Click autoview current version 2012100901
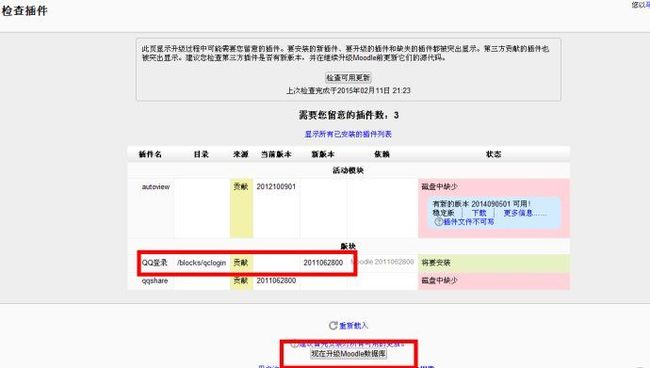 276,187
